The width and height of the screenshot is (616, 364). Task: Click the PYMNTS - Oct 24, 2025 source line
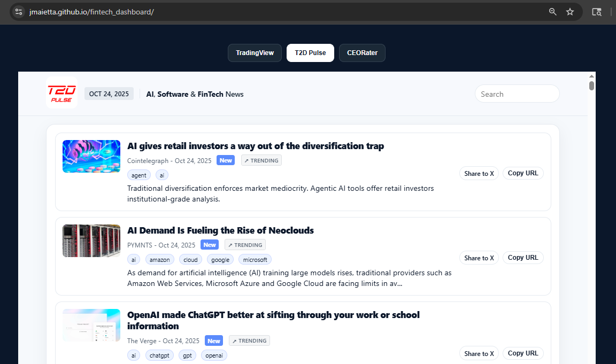pos(161,245)
